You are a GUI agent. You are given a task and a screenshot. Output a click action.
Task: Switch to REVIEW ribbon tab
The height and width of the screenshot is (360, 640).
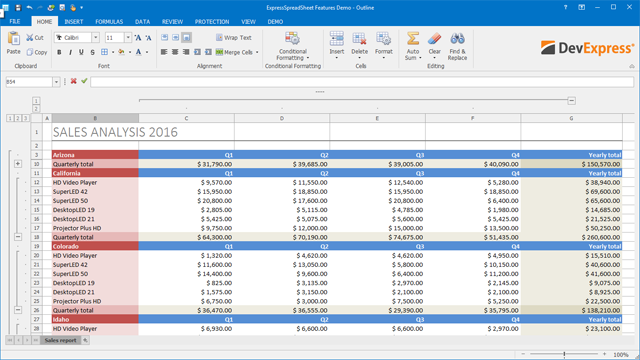pos(172,22)
